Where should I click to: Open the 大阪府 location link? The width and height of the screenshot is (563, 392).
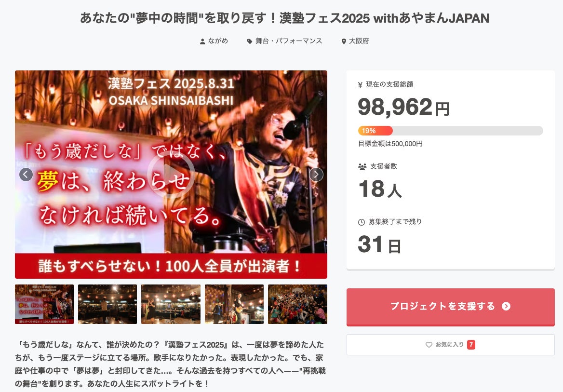[x=359, y=41]
